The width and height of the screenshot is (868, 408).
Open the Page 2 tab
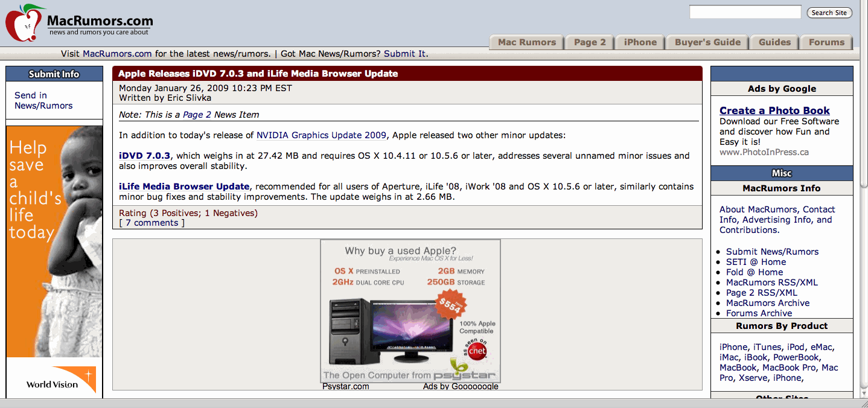coord(590,42)
